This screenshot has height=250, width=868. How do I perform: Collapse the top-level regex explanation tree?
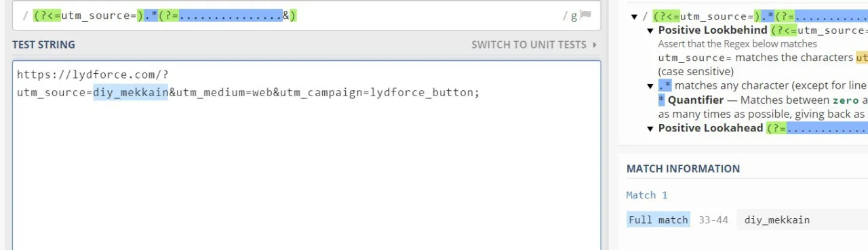point(634,17)
